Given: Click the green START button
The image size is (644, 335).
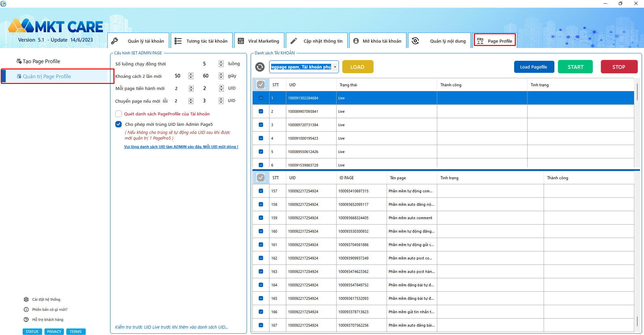Looking at the screenshot, I should pos(576,67).
